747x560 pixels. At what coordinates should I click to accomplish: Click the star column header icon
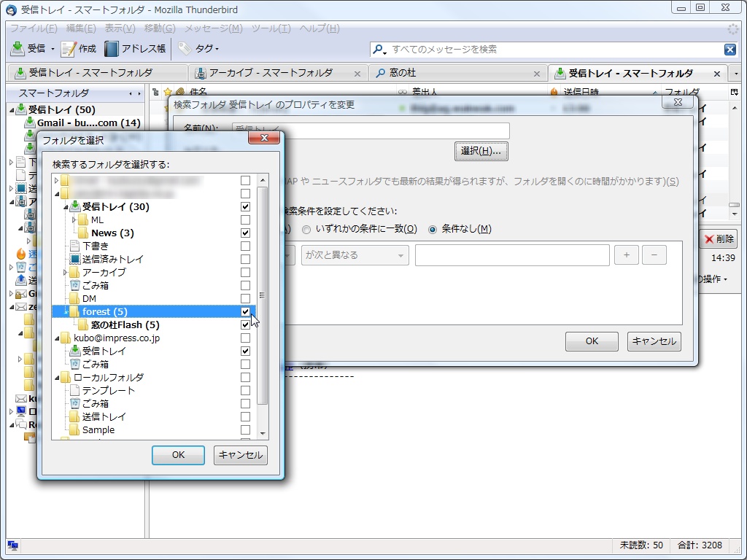point(168,92)
